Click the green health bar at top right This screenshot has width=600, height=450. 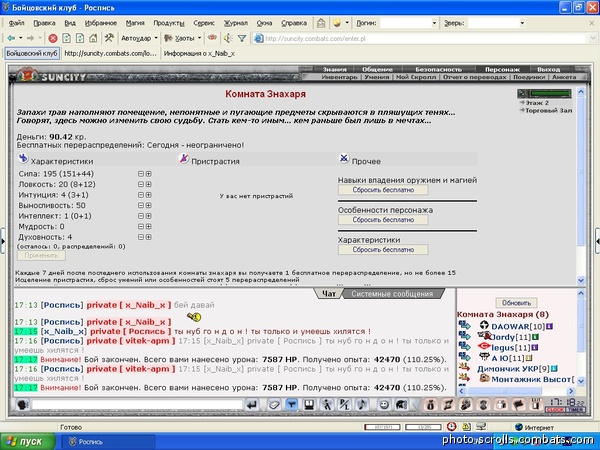pos(550,93)
